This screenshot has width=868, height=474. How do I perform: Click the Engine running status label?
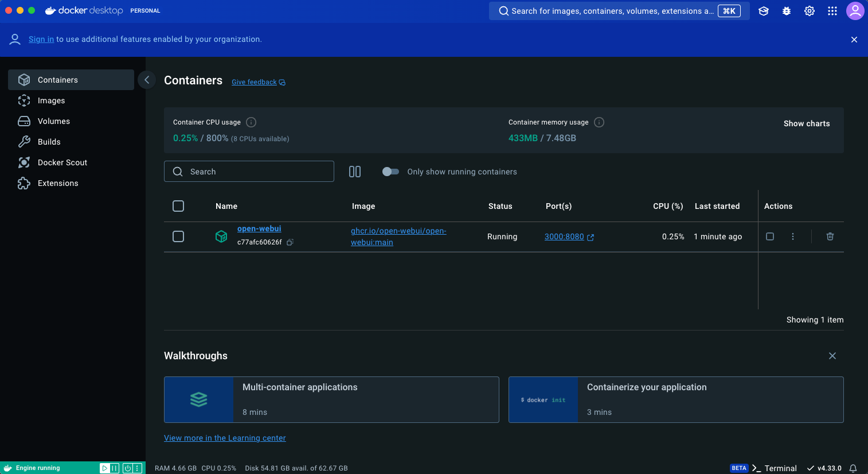click(x=38, y=468)
